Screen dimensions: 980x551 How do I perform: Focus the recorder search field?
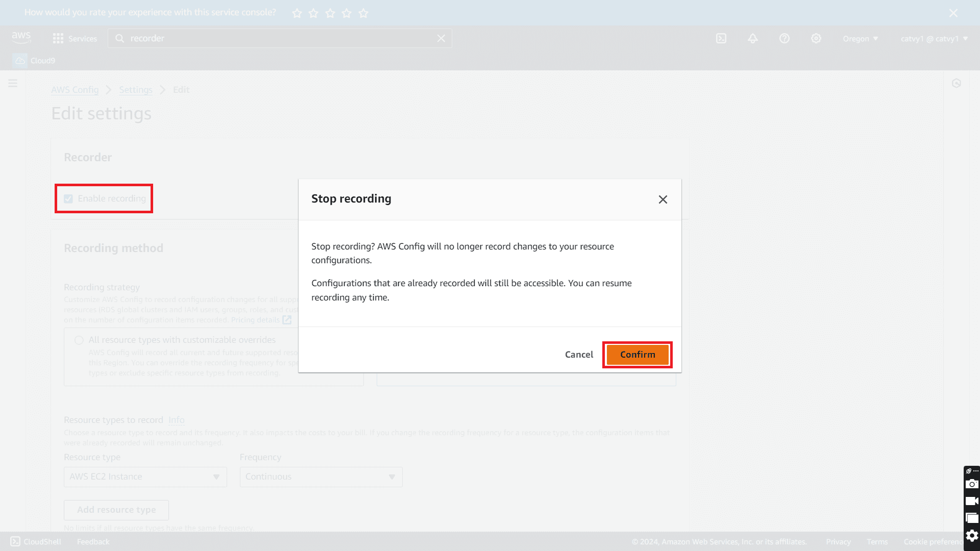(280, 38)
